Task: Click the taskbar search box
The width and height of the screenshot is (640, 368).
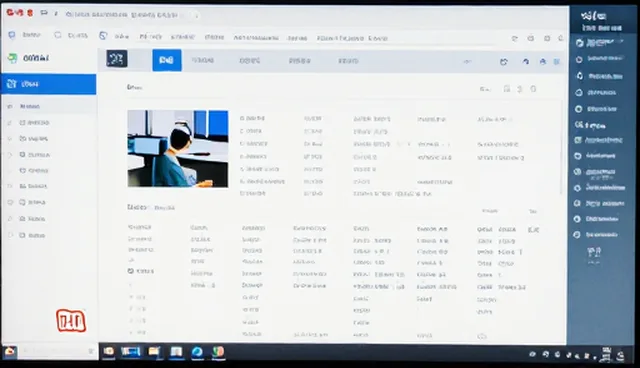Action: 58,351
